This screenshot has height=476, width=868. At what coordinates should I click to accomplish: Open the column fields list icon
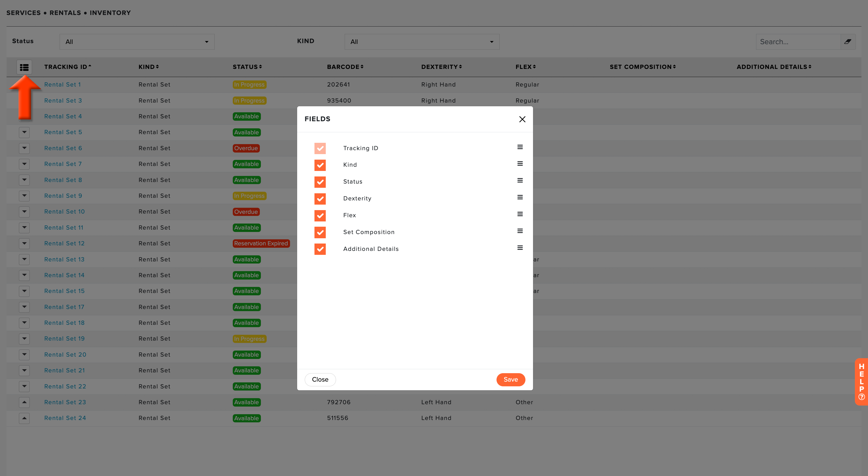tap(24, 67)
